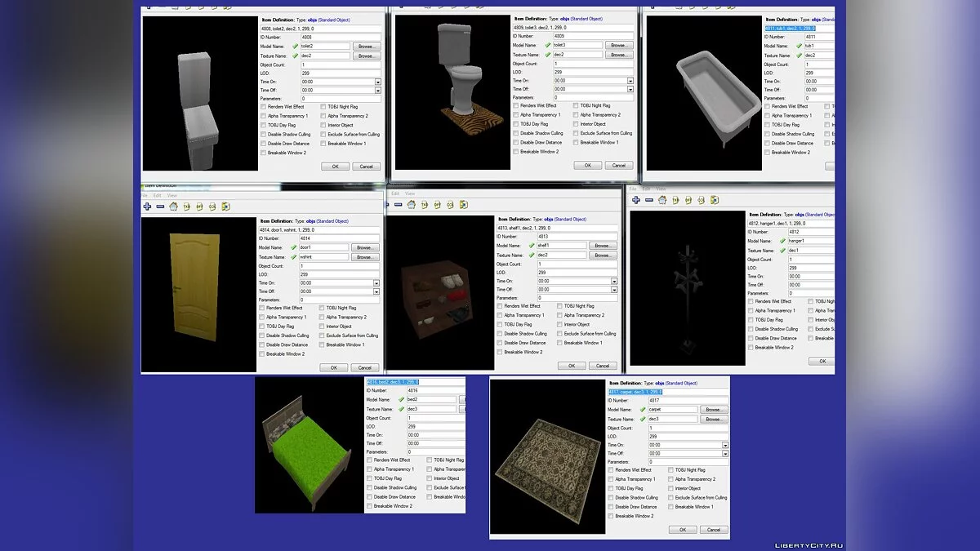Screen dimensions: 980x551
Task: Click the plus zoom icon in hanger1 window
Action: coord(635,200)
